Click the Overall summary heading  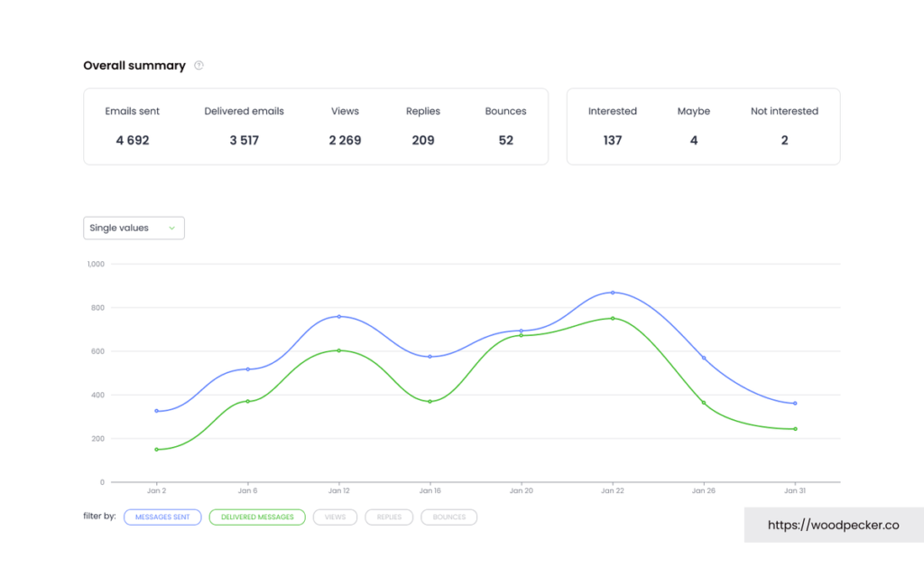coord(134,65)
